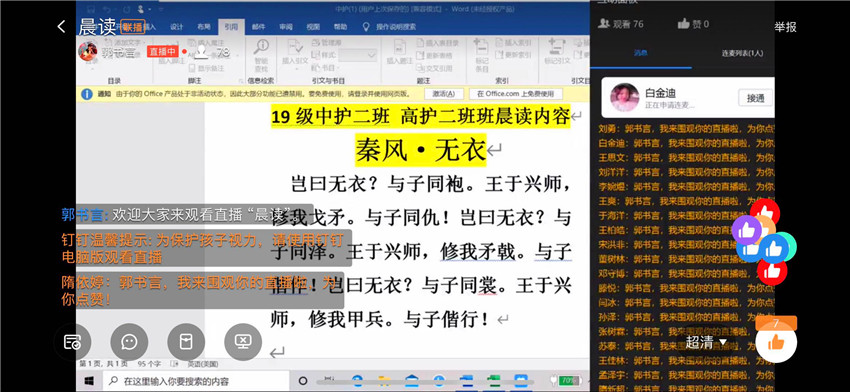The image size is (850, 392).
Task: Tap the 举报 report link
Action: [x=785, y=27]
